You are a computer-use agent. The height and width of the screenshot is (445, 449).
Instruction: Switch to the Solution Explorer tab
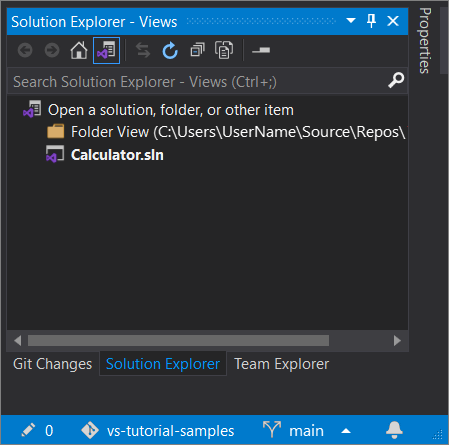[x=163, y=364]
